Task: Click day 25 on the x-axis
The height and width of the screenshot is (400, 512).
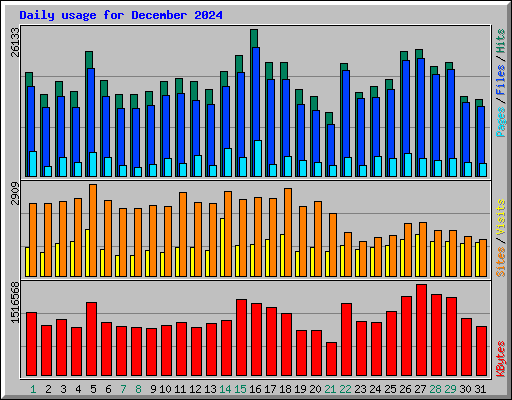Action: point(390,389)
